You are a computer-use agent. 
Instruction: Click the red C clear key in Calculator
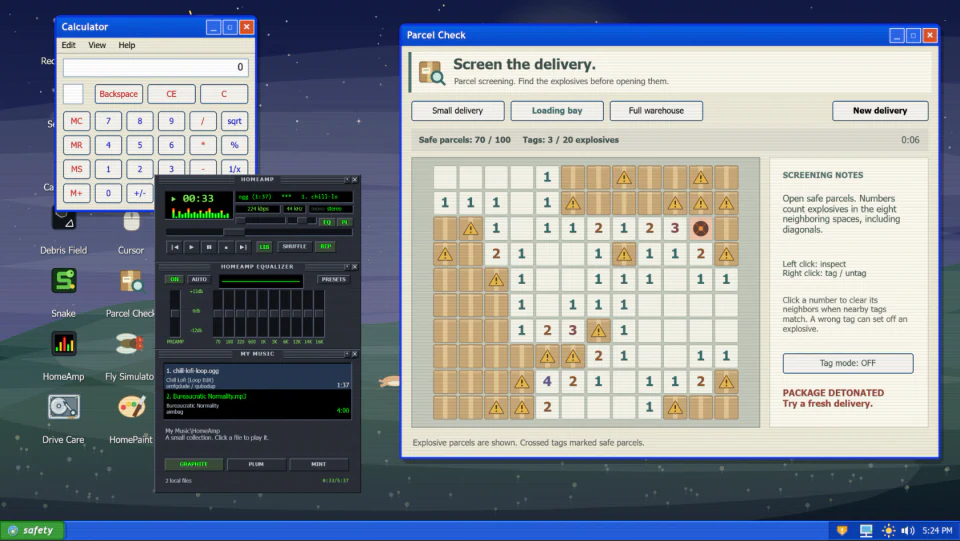tap(224, 94)
